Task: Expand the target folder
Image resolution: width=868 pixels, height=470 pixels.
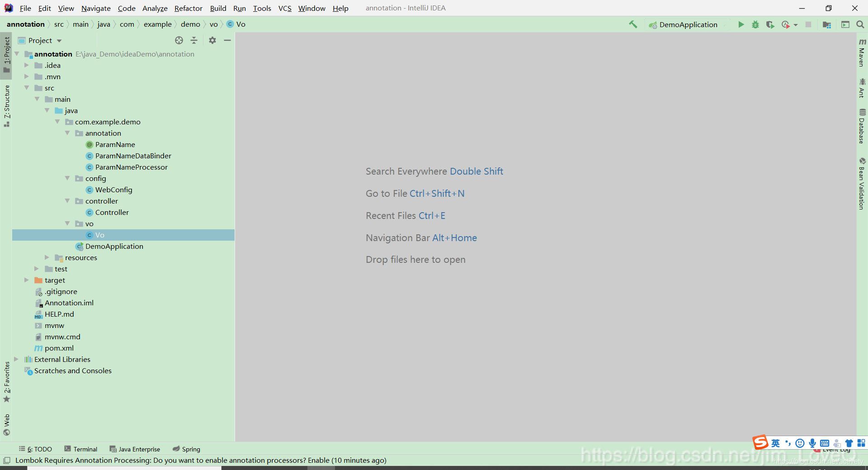Action: tap(27, 280)
